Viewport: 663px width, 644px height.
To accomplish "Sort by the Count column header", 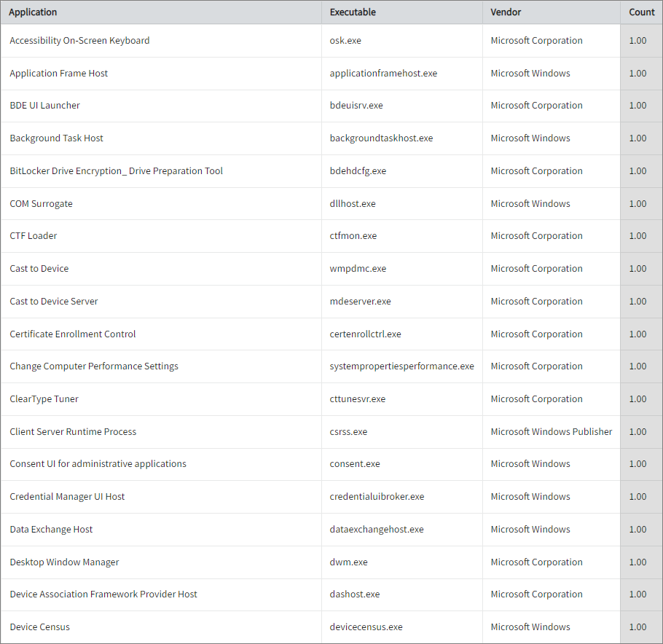I will 641,12.
